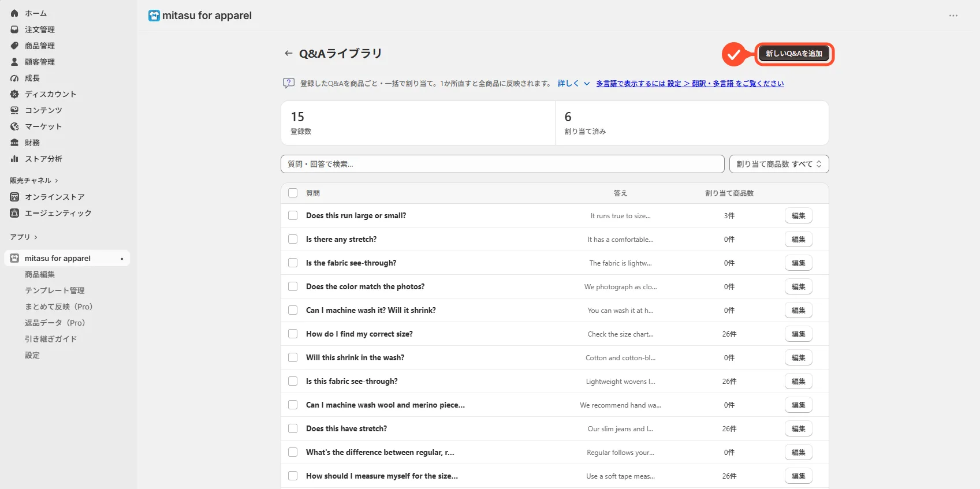This screenshot has width=980, height=489.
Task: Click the 財務 bank icon
Action: (x=14, y=143)
